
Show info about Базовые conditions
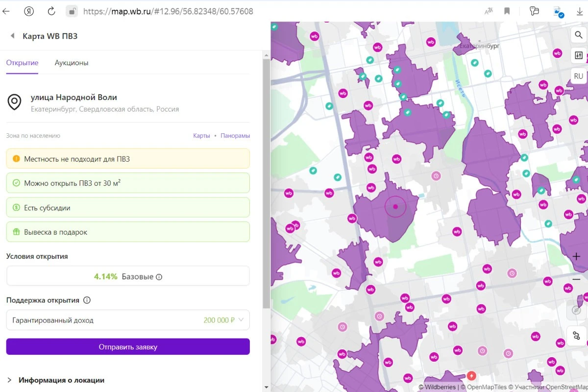(159, 277)
